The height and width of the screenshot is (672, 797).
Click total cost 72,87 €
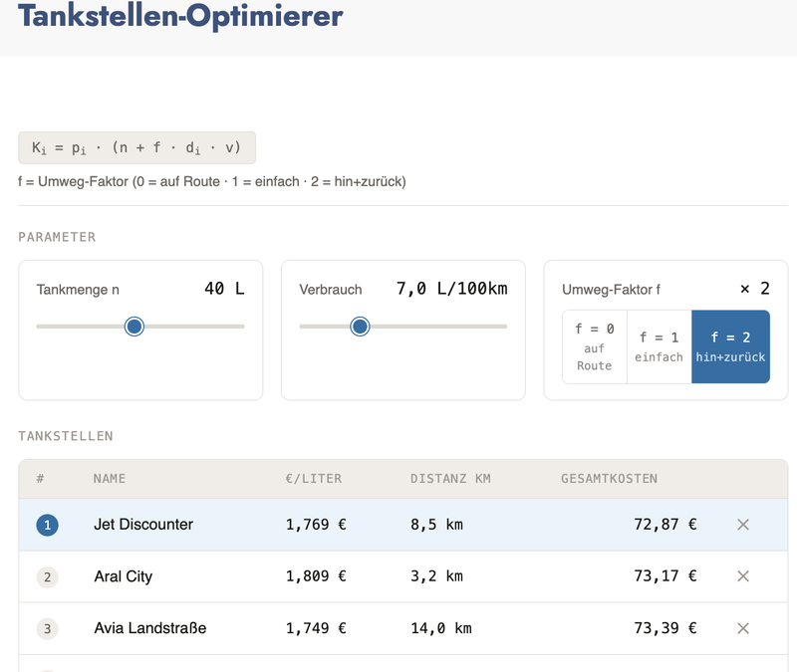(x=664, y=525)
